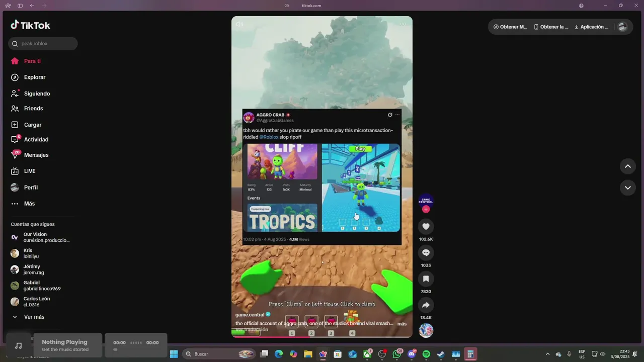Go back with the browser back arrow

pos(32,6)
